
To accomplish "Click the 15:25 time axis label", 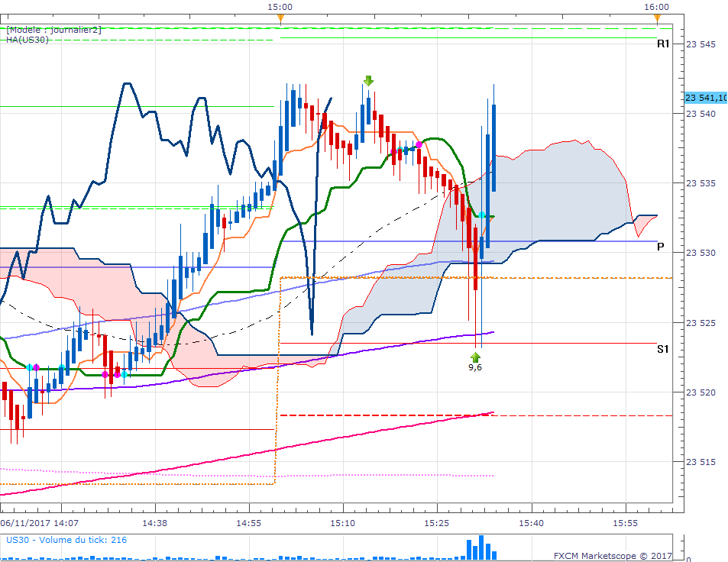I will (437, 523).
